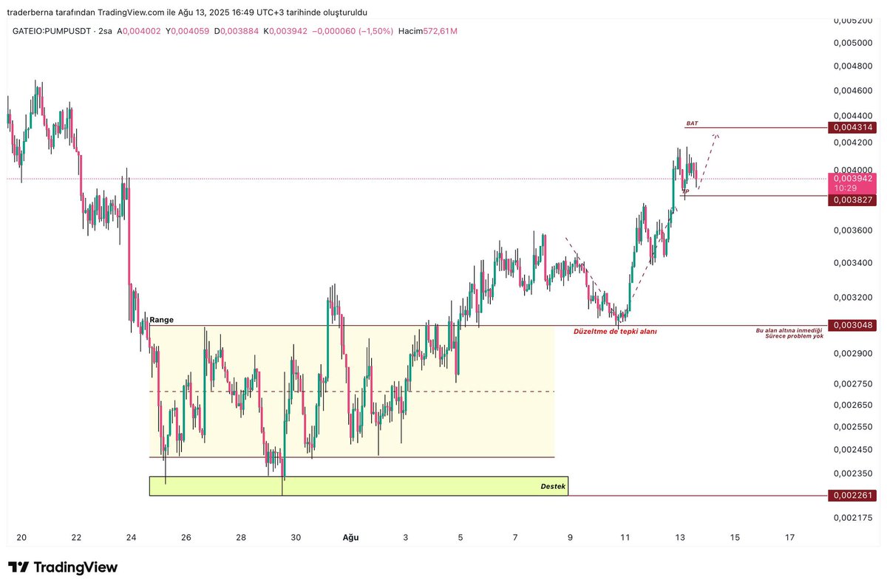Click the 0,005000 price axis label
887x588 pixels.
(853, 43)
